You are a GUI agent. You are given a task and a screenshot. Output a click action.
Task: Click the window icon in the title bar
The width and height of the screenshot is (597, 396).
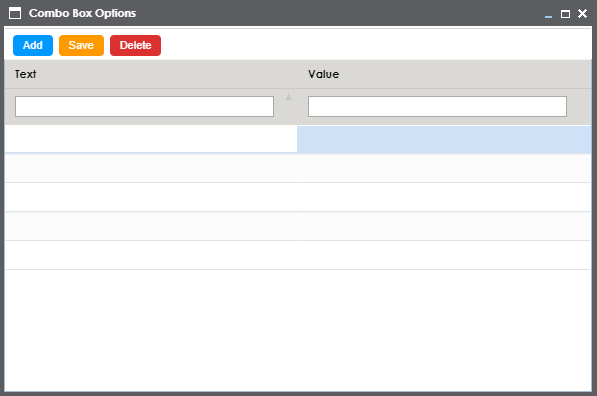point(15,13)
